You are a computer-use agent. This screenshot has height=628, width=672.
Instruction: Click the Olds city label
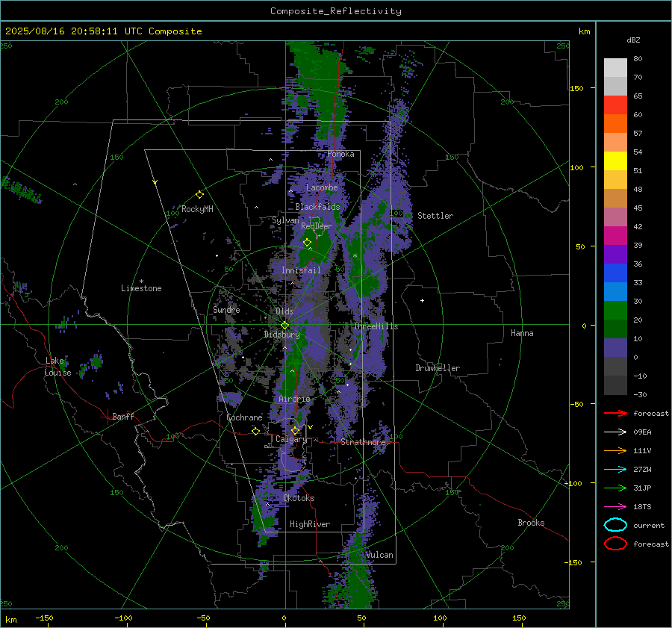284,311
